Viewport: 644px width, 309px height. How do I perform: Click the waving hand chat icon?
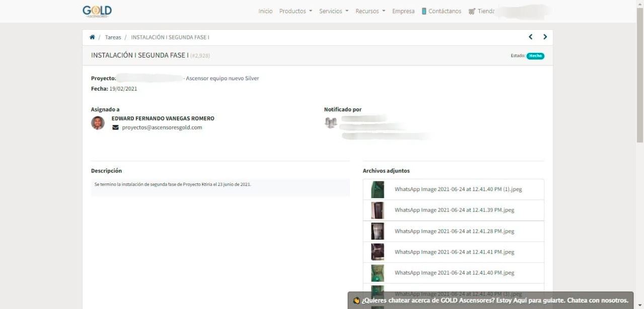356,300
